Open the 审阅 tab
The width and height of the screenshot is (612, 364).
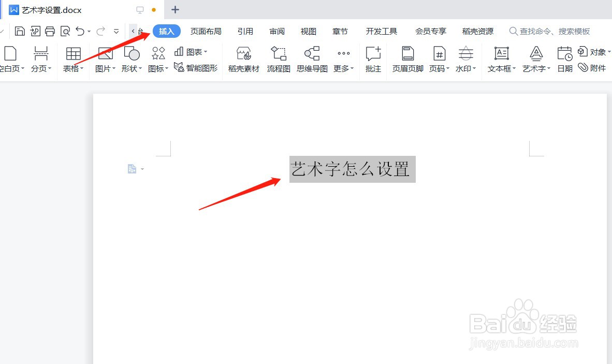tap(276, 31)
